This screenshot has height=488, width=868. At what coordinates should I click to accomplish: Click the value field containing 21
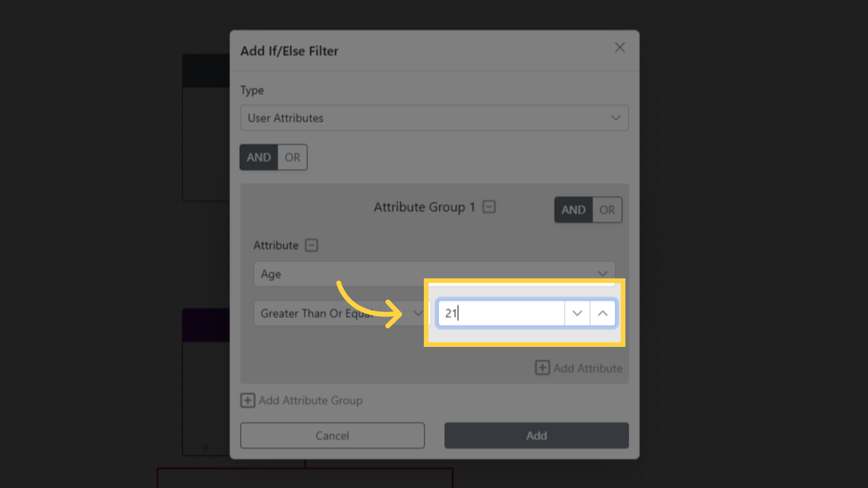coord(501,313)
